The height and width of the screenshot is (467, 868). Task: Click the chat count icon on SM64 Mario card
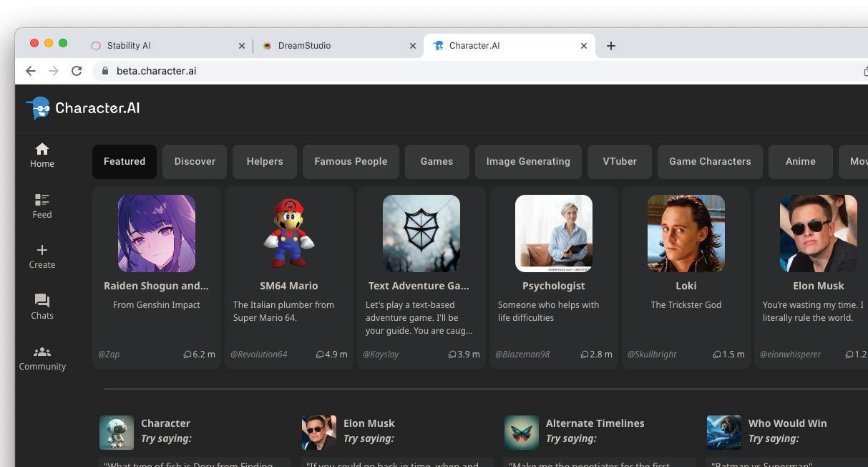[320, 355]
